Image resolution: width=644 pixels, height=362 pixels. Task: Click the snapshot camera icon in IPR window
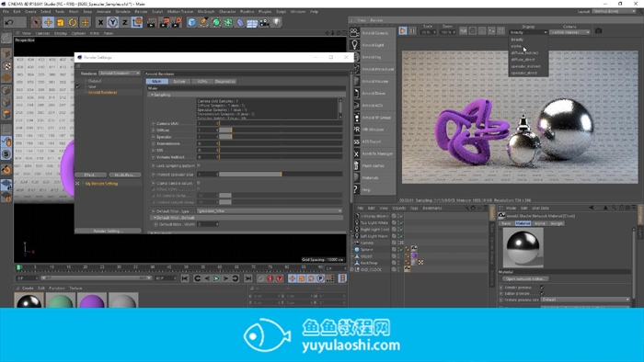tap(598, 30)
